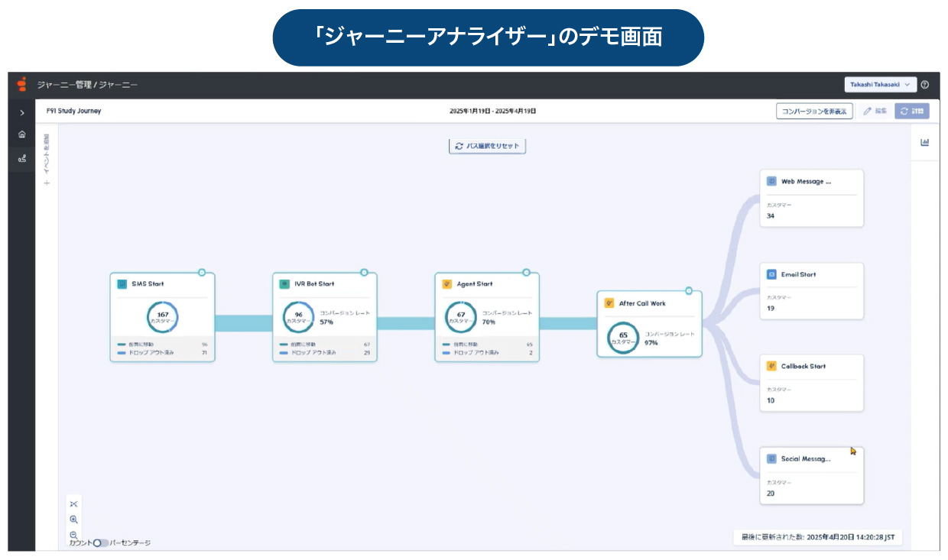948x560 pixels.
Task: Click the SMS Start title text
Action: click(148, 284)
